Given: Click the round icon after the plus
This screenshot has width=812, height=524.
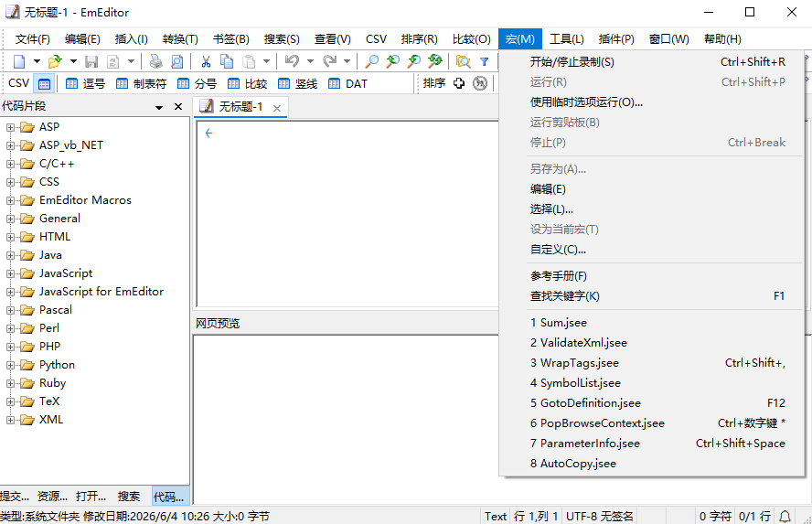Looking at the screenshot, I should coord(480,83).
